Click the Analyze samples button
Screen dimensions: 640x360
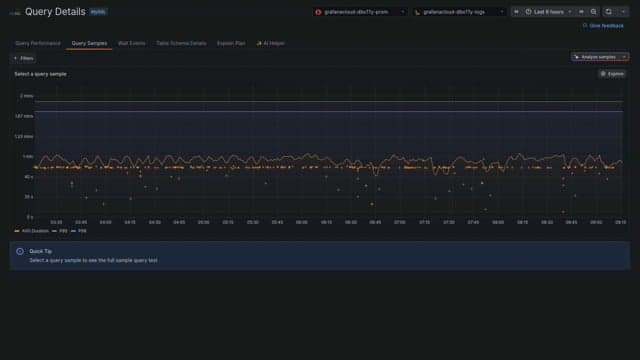click(595, 57)
